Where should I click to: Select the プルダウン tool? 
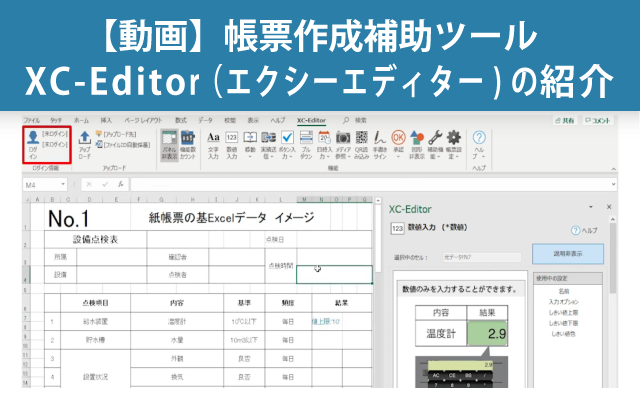pos(306,145)
